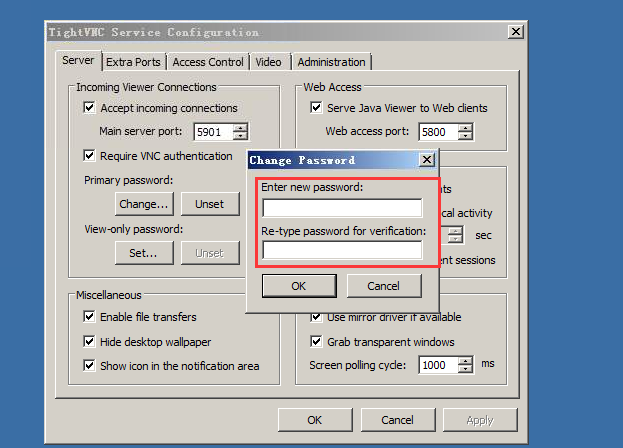The height and width of the screenshot is (448, 623).
Task: Open the Administration tab
Action: click(331, 62)
